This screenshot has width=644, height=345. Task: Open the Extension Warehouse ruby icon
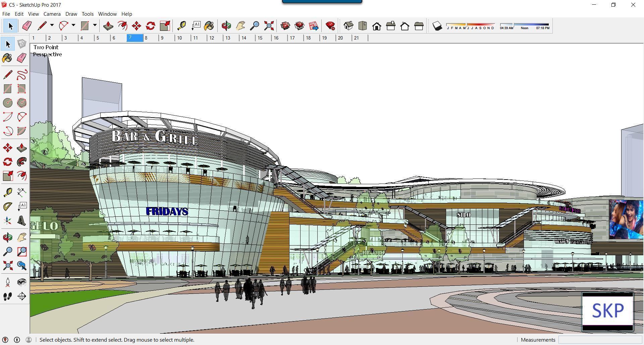[330, 26]
